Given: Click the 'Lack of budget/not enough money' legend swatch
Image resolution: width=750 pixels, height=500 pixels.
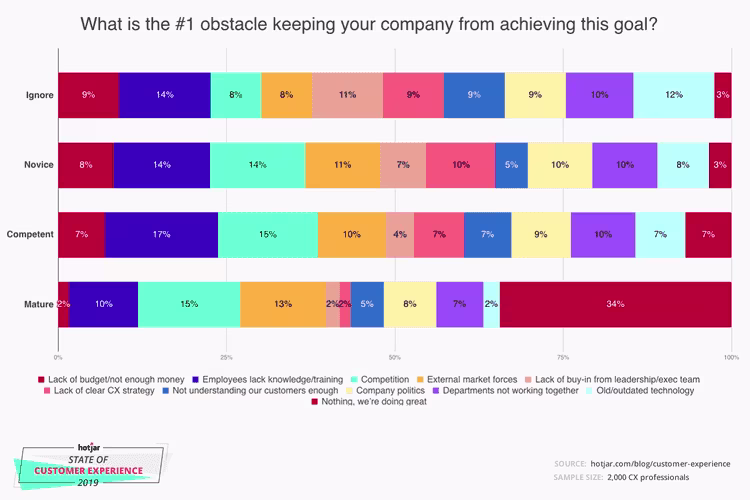Looking at the screenshot, I should pyautogui.click(x=41, y=379).
